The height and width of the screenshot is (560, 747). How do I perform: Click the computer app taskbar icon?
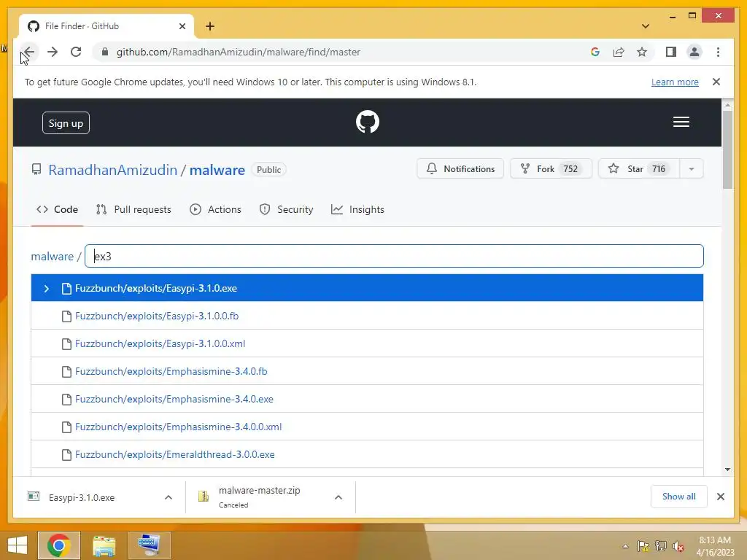coord(149,545)
